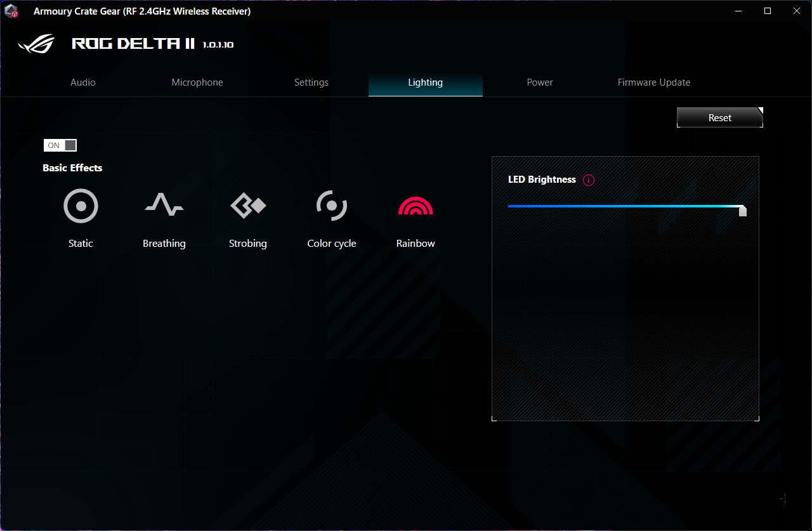
Task: Click the Basic Effects heading
Action: click(x=72, y=168)
